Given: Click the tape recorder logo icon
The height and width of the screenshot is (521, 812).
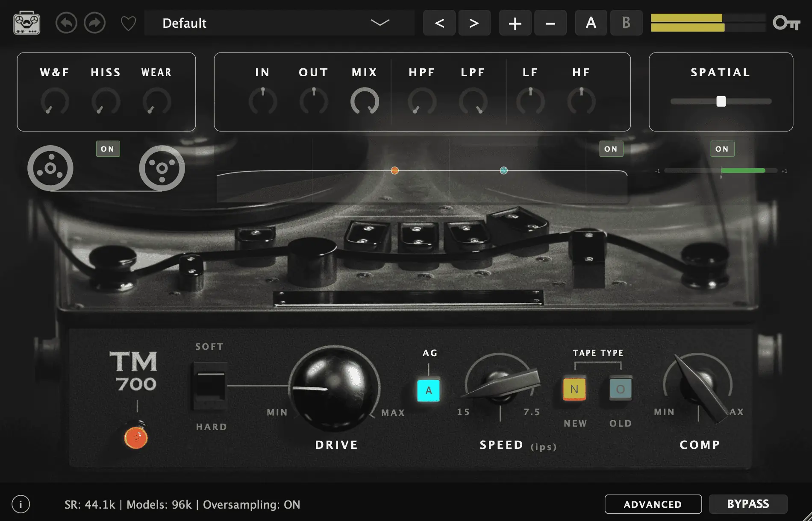Looking at the screenshot, I should tap(26, 23).
